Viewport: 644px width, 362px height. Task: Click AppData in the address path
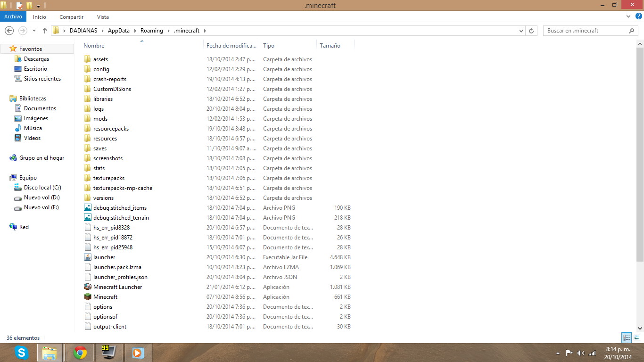tap(118, 31)
